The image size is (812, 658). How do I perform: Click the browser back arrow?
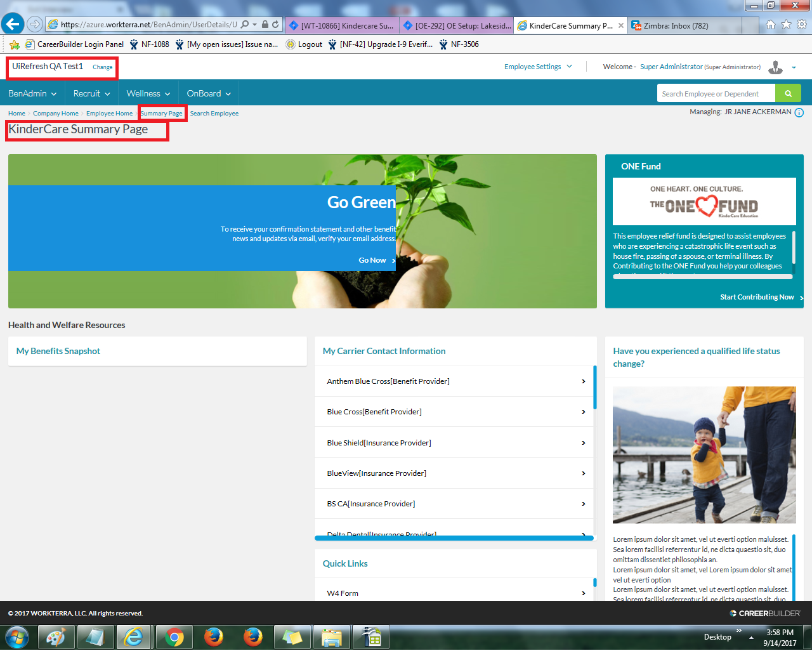(x=13, y=23)
